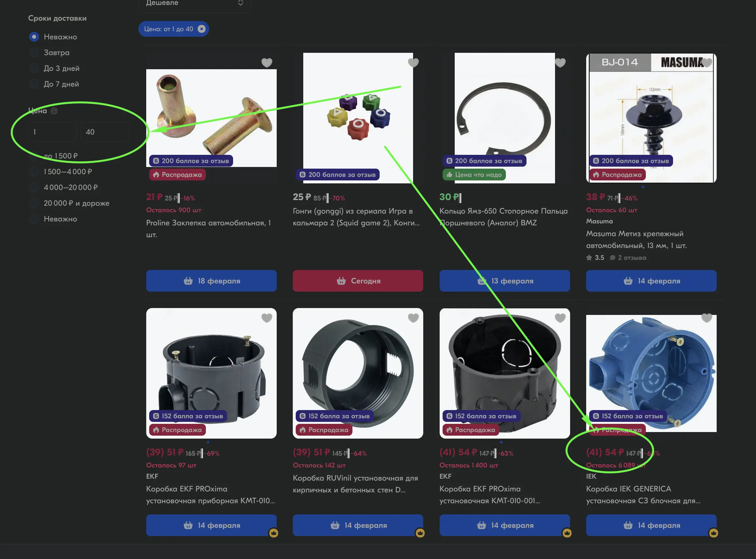Like the Masuma Метиз крепежный product
Viewport: 756px width, 559px height.
706,63
